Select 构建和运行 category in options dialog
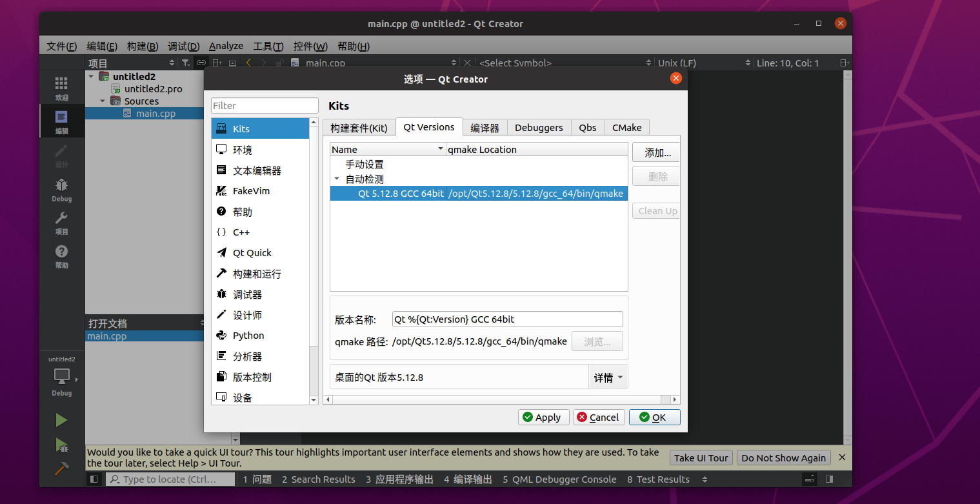The height and width of the screenshot is (504, 980). 260,274
